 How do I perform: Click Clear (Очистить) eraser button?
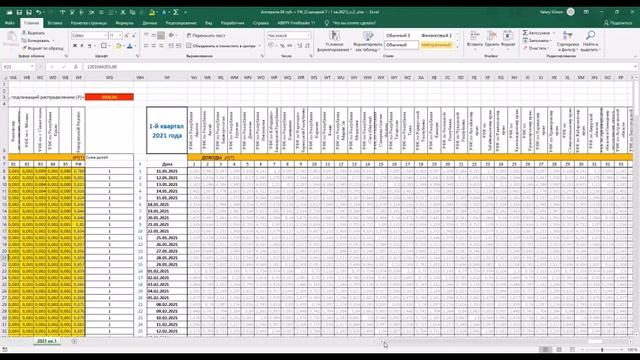point(535,48)
